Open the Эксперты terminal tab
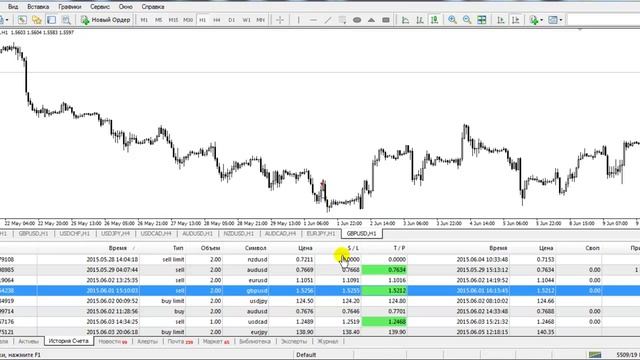 (x=294, y=341)
